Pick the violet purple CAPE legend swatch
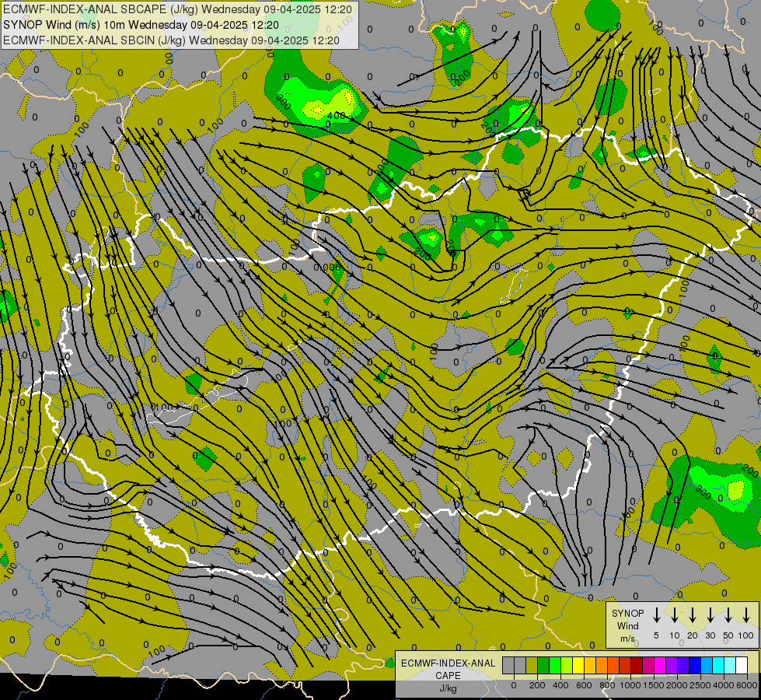The image size is (761, 700). tap(671, 665)
